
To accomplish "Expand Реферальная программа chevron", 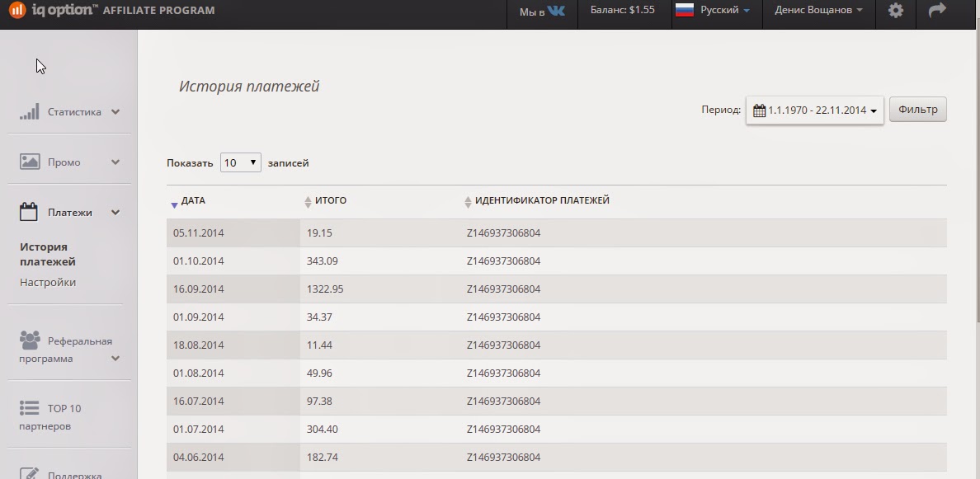I will point(115,359).
